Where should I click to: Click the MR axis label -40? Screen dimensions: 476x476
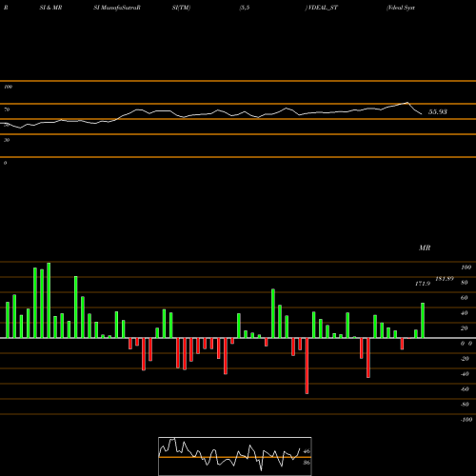click(465, 374)
